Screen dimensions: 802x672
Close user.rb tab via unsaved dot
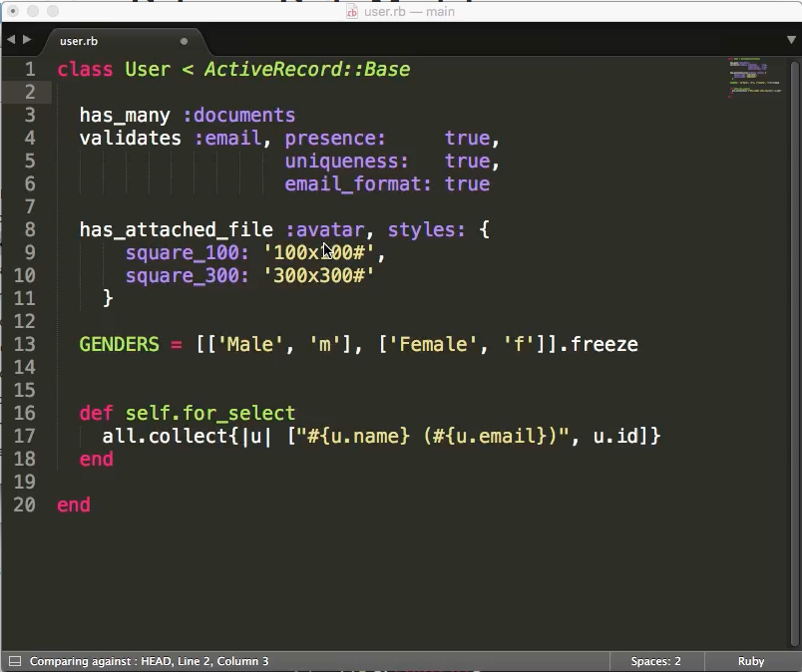(x=184, y=42)
